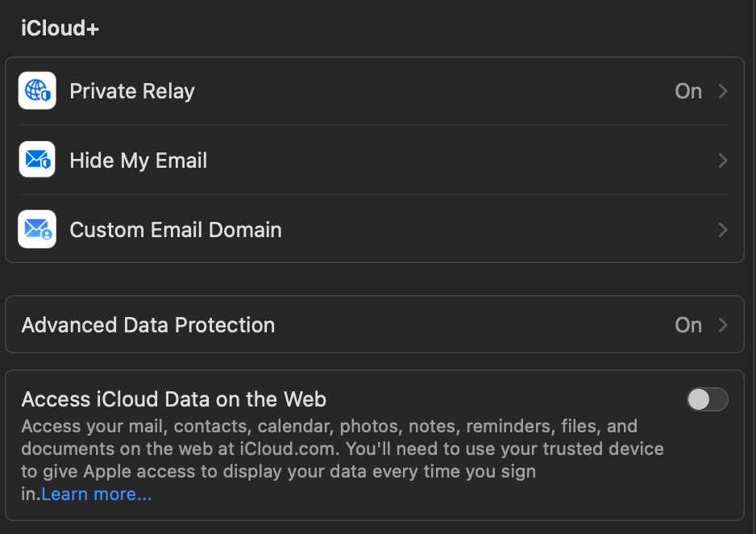The height and width of the screenshot is (534, 756).
Task: Choose the Custom Email Domain label
Action: [176, 230]
